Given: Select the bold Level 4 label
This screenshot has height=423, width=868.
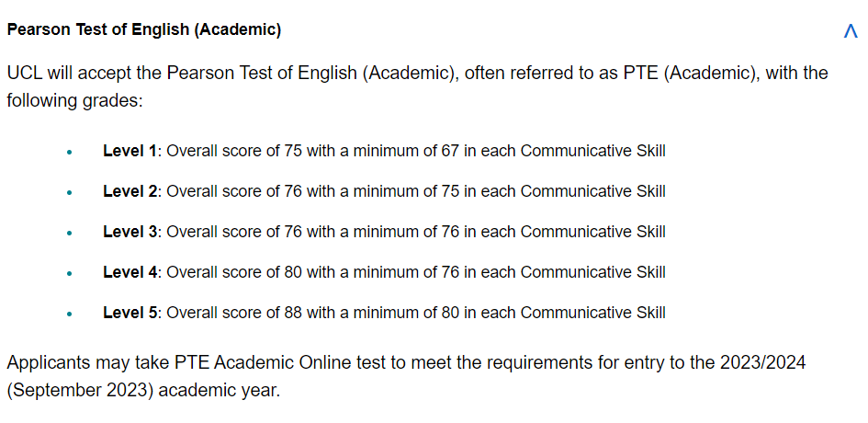Looking at the screenshot, I should pos(130,272).
